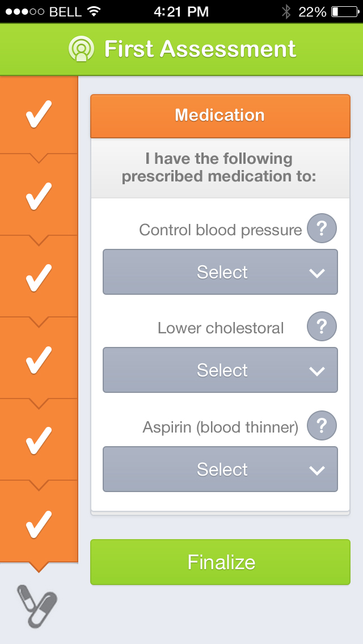Viewport: 363px width, 644px height.
Task: Tap help icon beside Control blood pressure
Action: coord(322,229)
